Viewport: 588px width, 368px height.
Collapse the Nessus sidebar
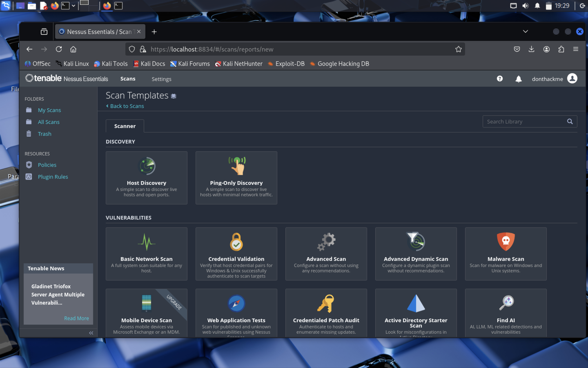(x=91, y=333)
